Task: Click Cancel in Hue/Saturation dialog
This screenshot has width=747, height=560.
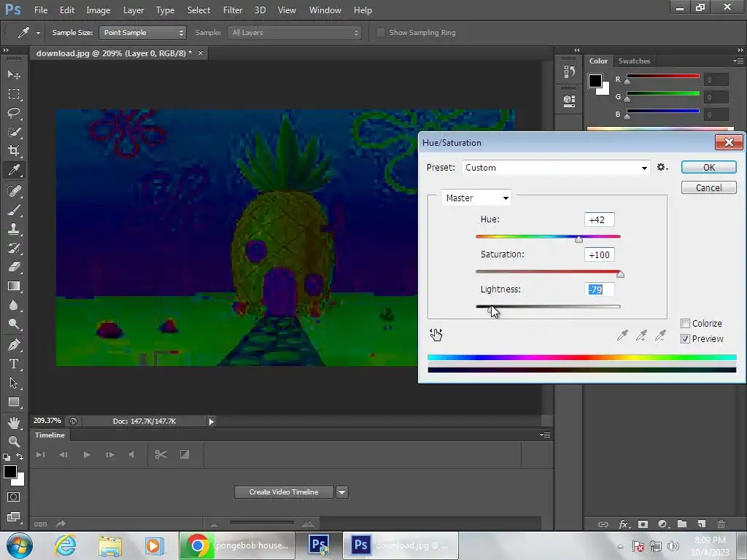Action: (709, 187)
